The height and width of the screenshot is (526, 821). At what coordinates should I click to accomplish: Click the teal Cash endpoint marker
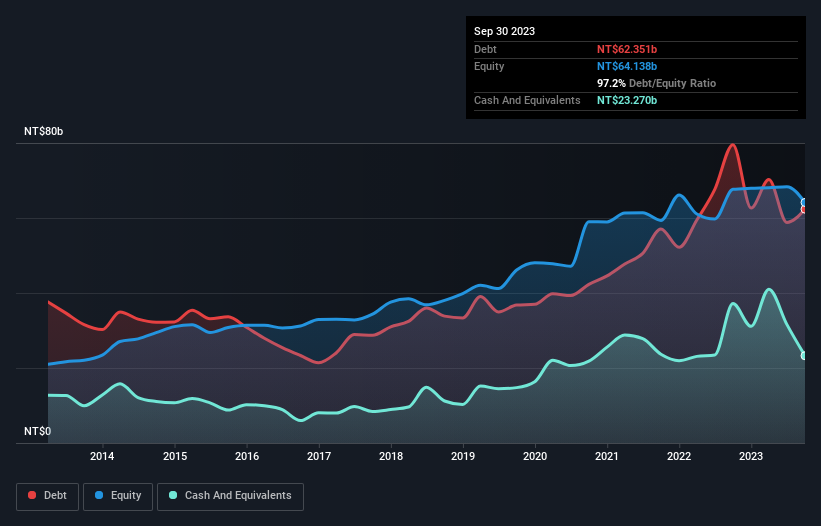pyautogui.click(x=805, y=356)
